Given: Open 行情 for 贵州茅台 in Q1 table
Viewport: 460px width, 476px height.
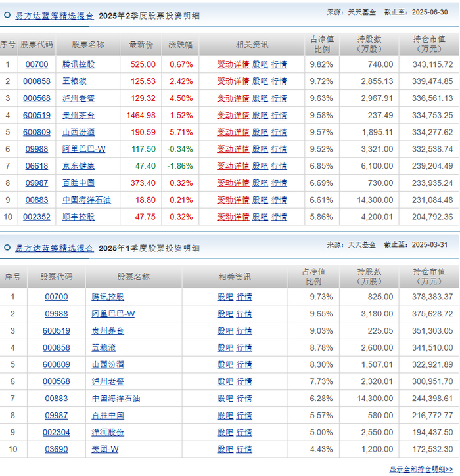Looking at the screenshot, I should point(244,331).
